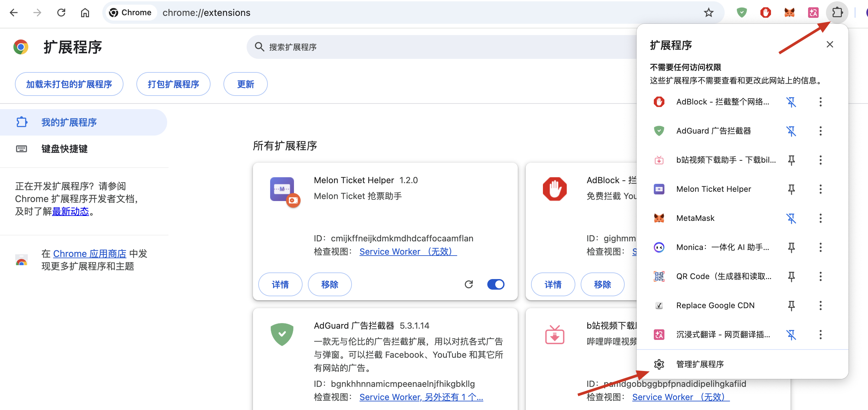Click the 更新 button
The height and width of the screenshot is (410, 868).
point(245,84)
